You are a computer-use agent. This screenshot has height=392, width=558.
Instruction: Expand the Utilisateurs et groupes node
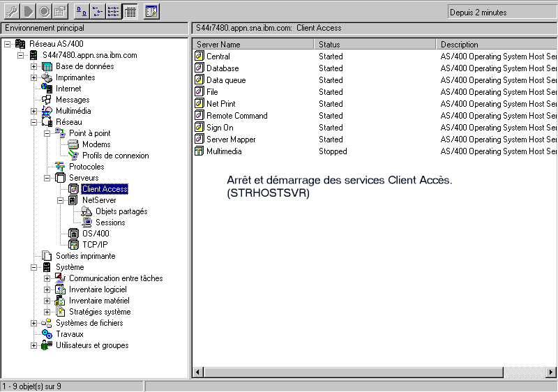(33, 345)
